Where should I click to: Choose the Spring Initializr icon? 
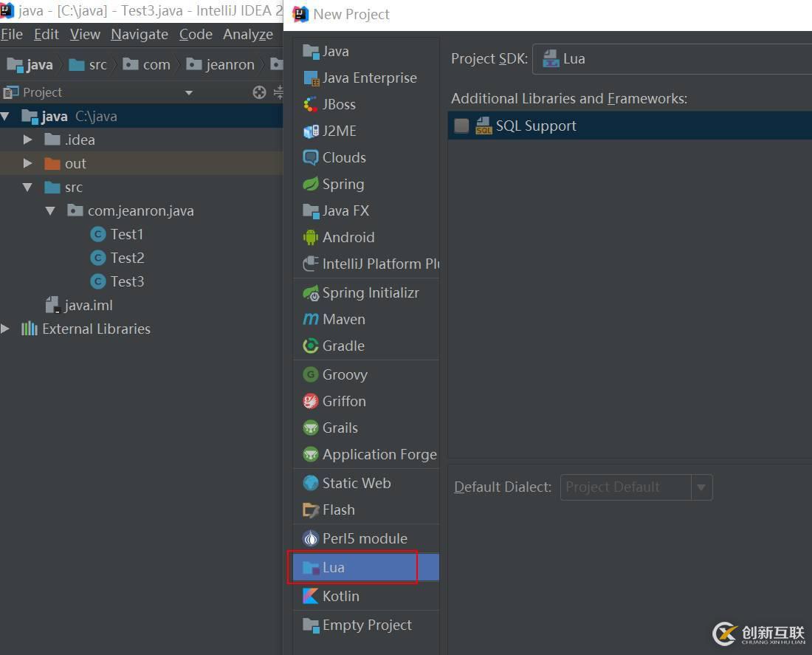coord(311,292)
